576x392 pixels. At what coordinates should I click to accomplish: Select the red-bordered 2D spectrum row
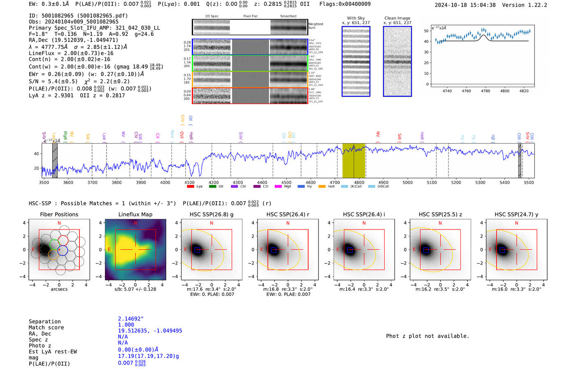coord(250,95)
